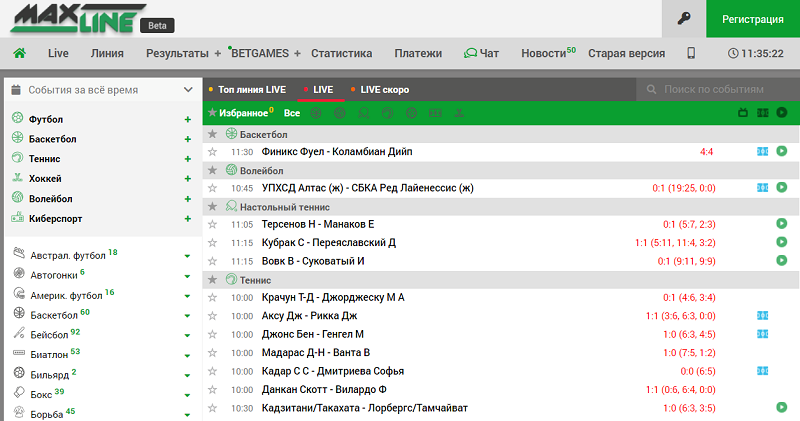The image size is (800, 421).
Task: Show events with video play icon in green bar
Action: [x=782, y=112]
